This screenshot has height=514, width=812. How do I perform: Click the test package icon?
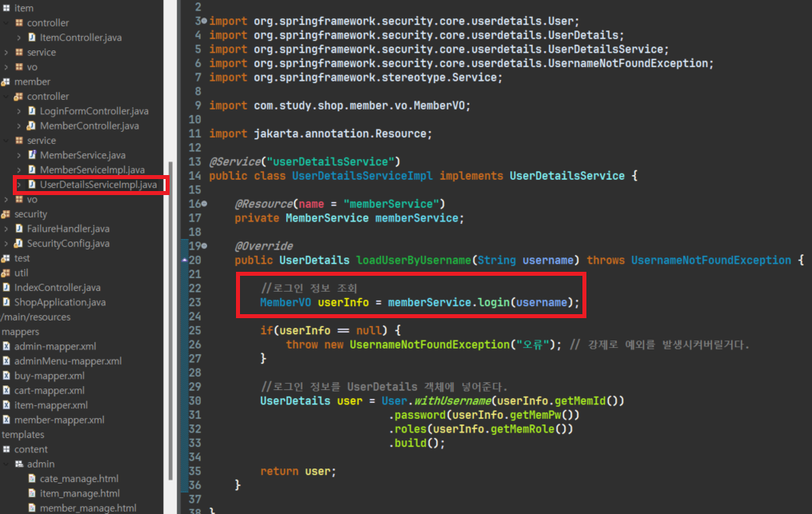pos(6,257)
